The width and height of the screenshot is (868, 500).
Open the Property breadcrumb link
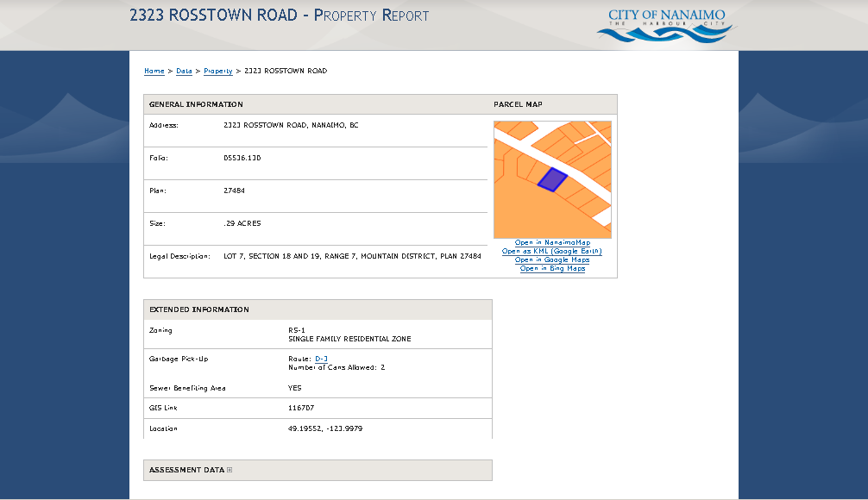tap(217, 72)
